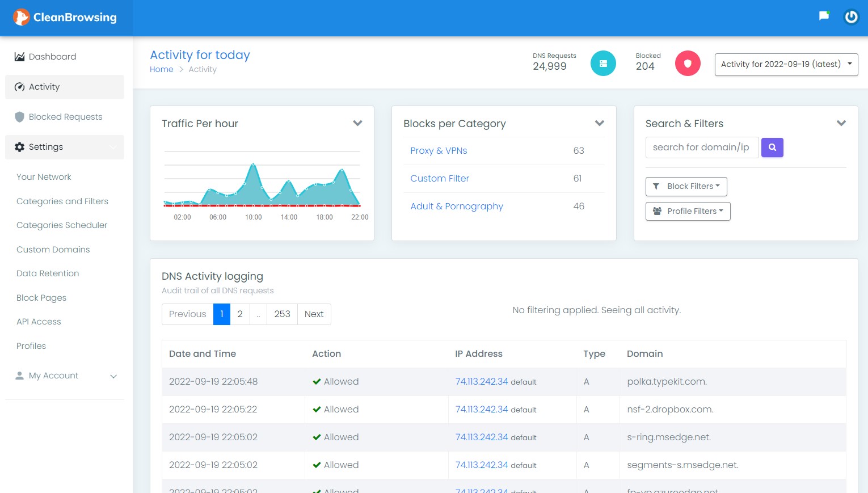Screen dimensions: 868x493
Task: Click the CleanBrowsing logo icon
Action: (21, 18)
